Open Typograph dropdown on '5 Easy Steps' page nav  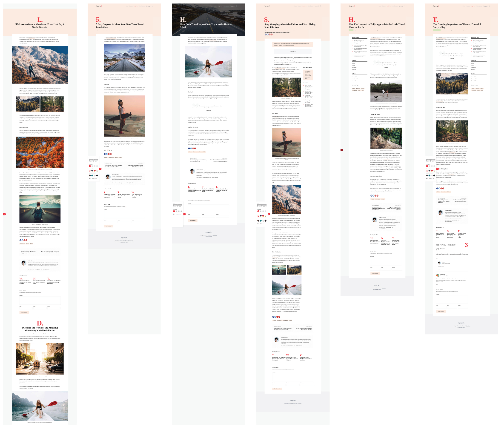tap(148, 6)
